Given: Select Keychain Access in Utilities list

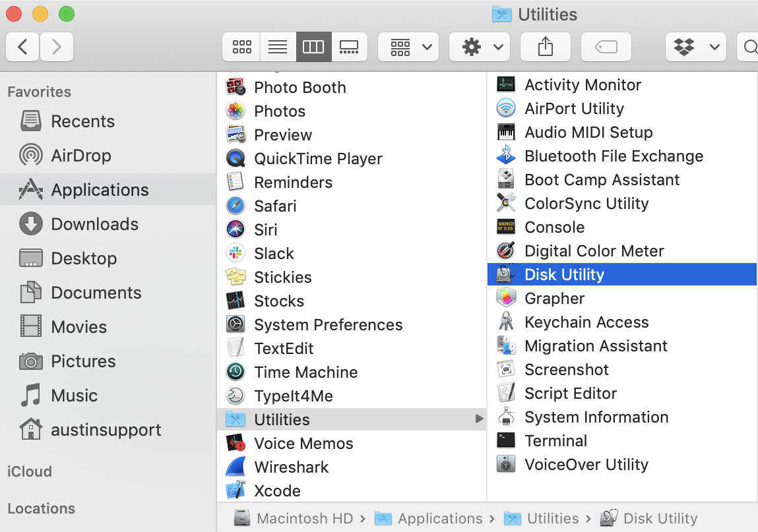Looking at the screenshot, I should [621, 322].
